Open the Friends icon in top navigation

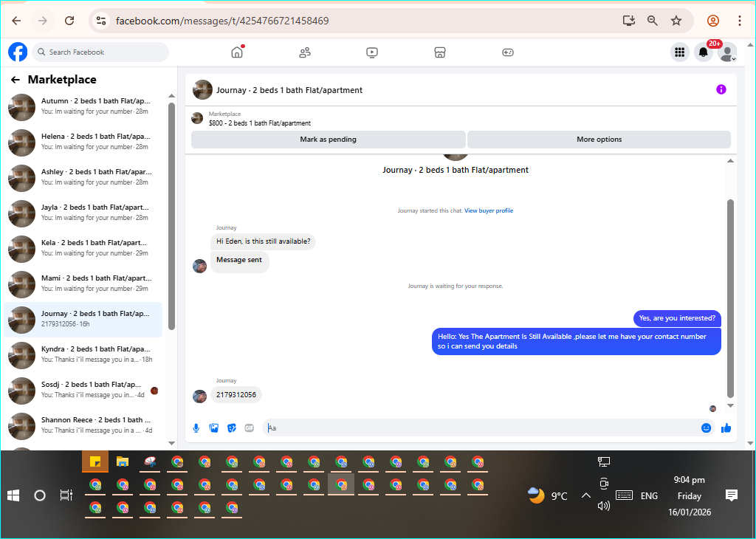coord(305,52)
